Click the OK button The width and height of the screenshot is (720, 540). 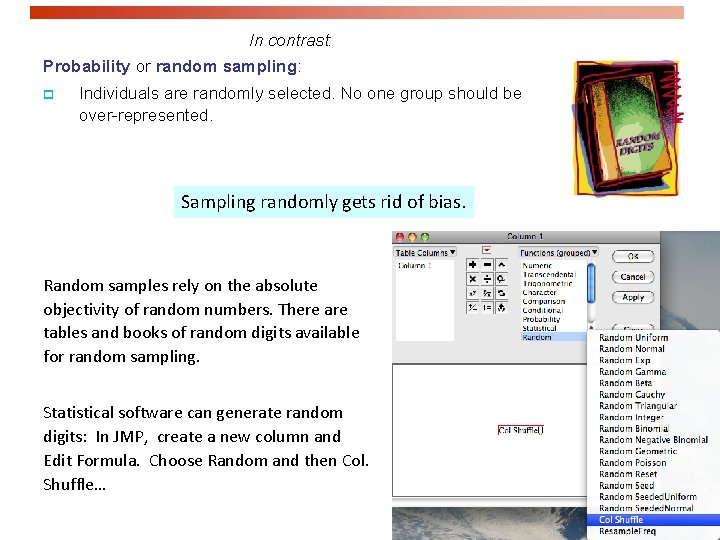point(633,256)
